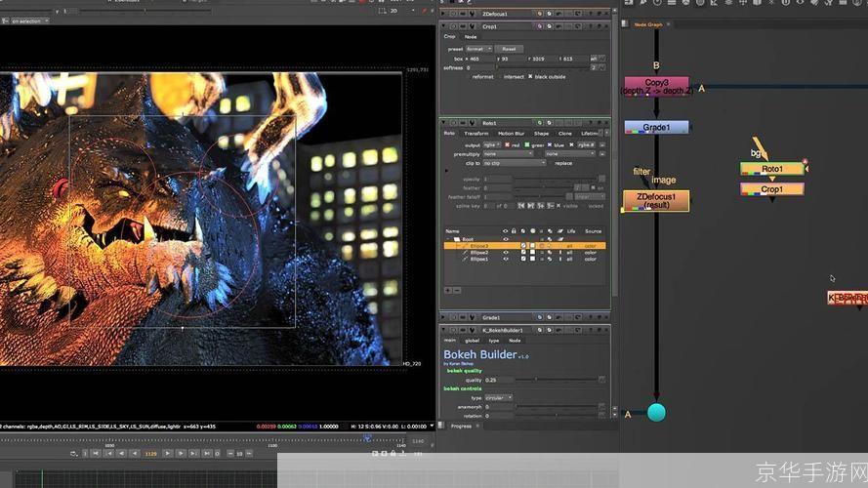Viewport: 868px width, 488px height.
Task: Toggle black outside checkbox in Crop1
Action: [x=530, y=77]
